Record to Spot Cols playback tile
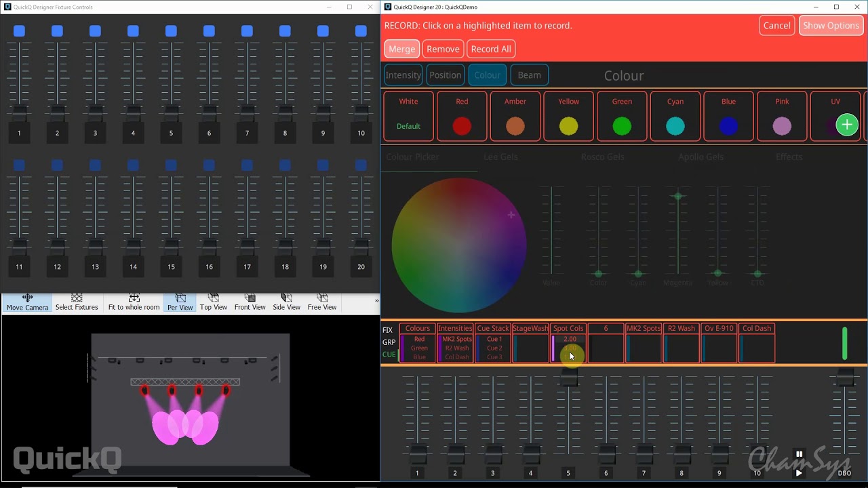868x488 pixels. pyautogui.click(x=568, y=343)
